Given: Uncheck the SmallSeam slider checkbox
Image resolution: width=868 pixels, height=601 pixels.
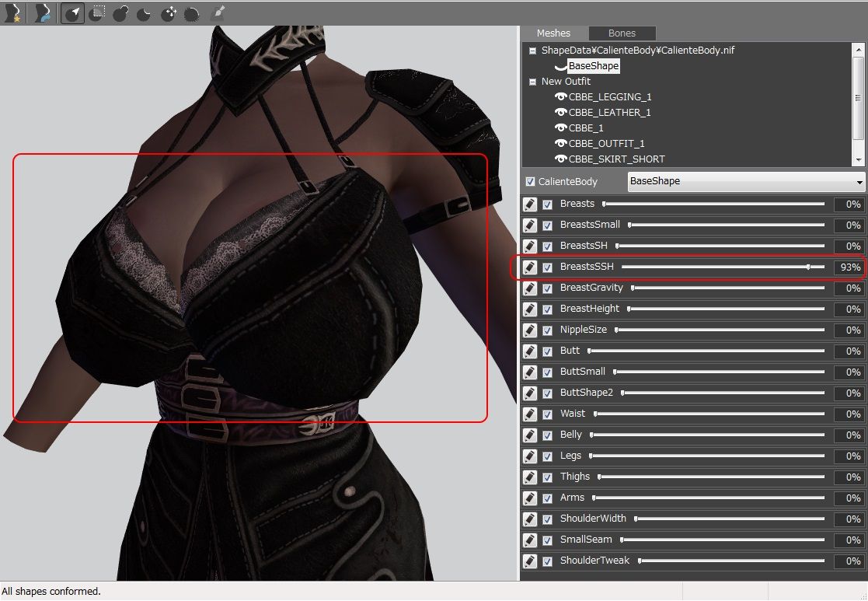Looking at the screenshot, I should click(548, 540).
